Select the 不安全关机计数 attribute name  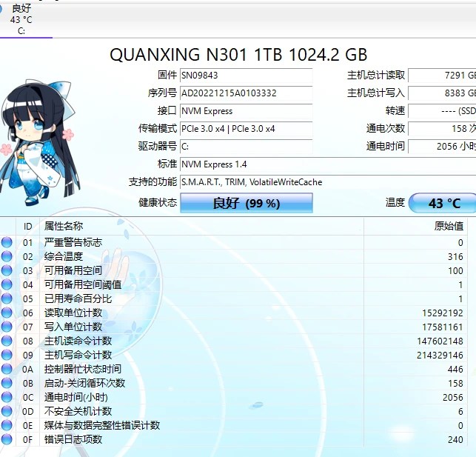coord(78,411)
